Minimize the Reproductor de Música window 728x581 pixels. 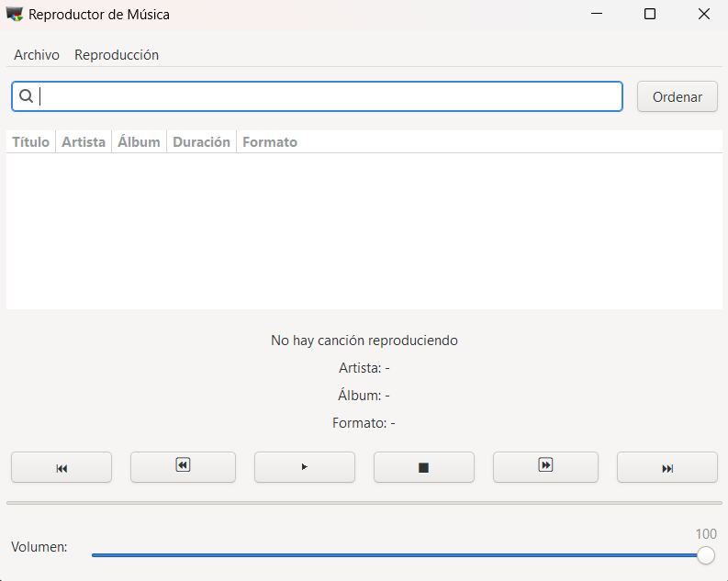pos(597,14)
